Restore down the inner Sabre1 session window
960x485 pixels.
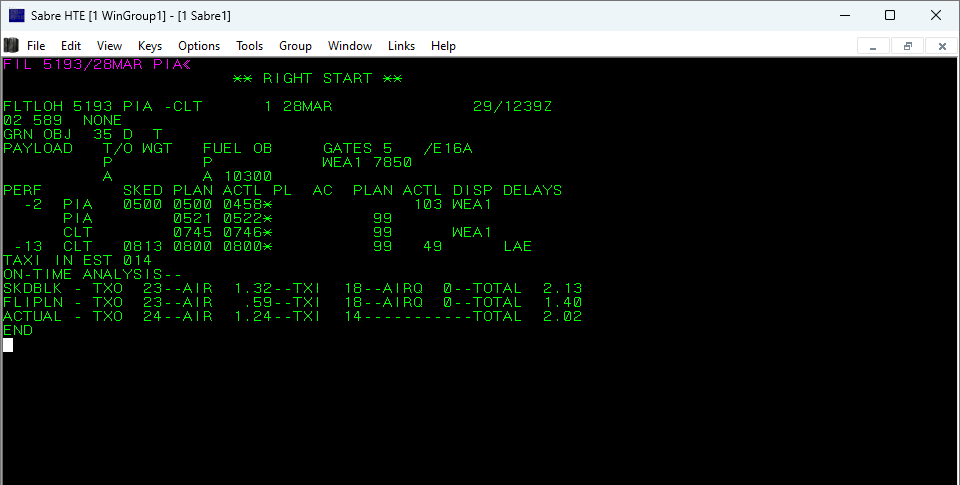click(x=907, y=46)
